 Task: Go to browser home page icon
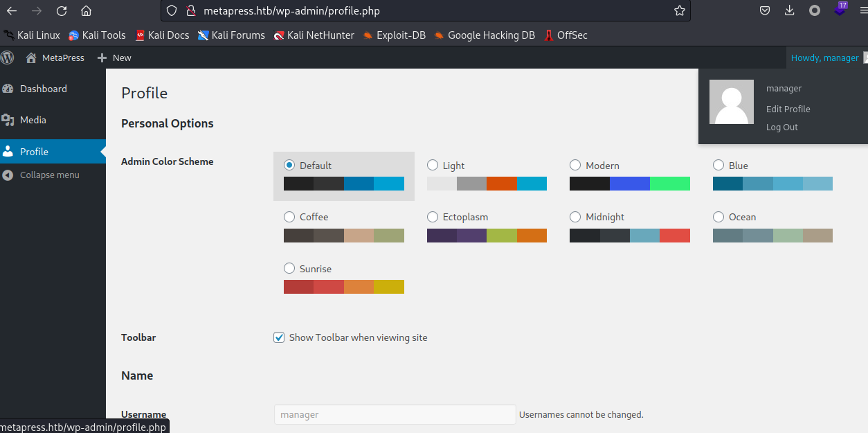pos(86,11)
